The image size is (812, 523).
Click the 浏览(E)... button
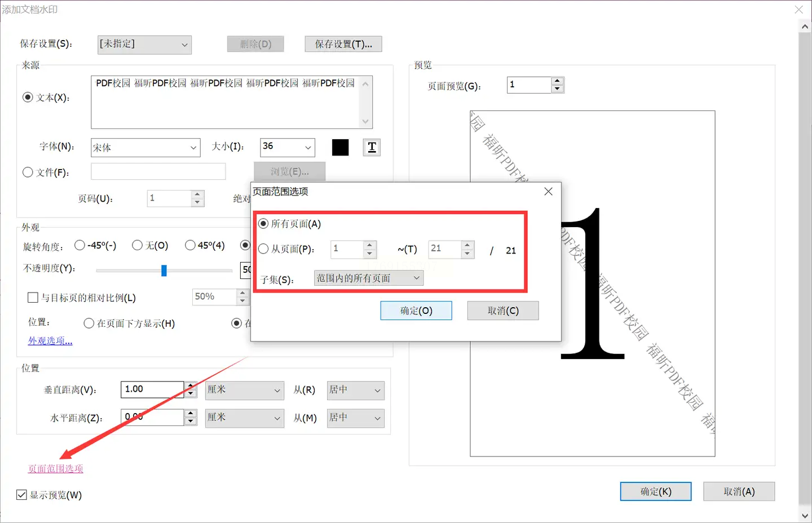290,171
